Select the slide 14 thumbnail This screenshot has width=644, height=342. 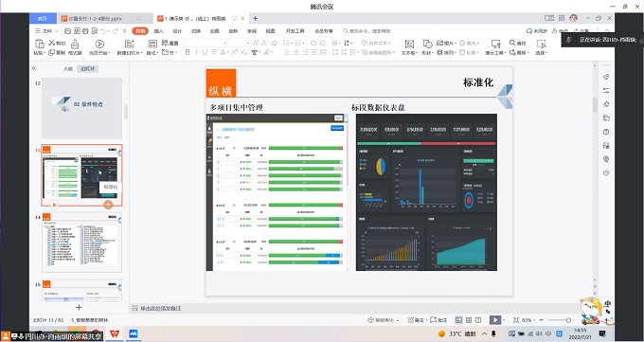point(81,243)
